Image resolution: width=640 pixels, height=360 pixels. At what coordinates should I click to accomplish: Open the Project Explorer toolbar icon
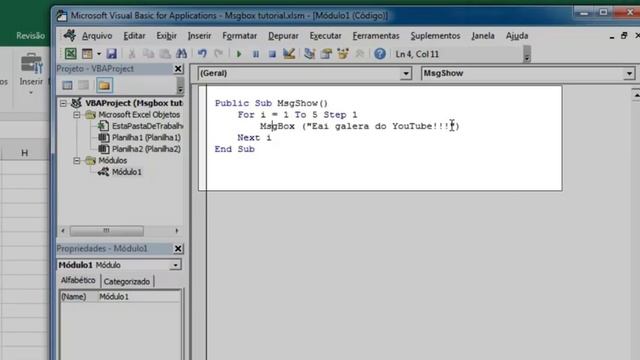click(x=309, y=53)
